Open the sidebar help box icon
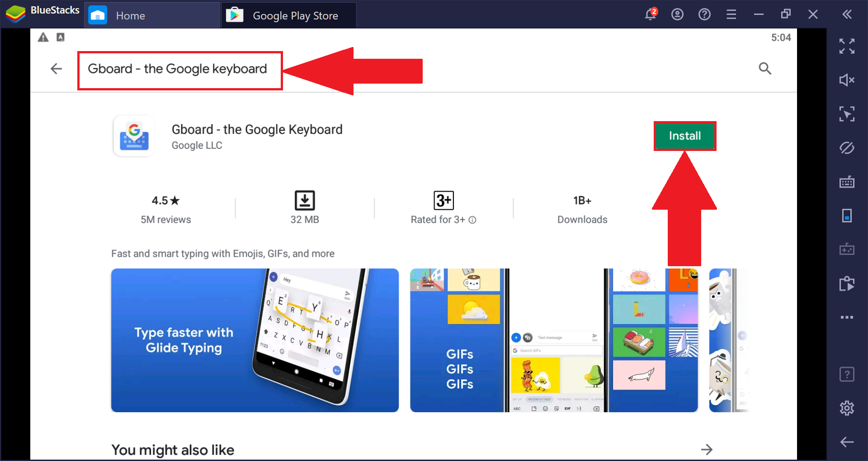This screenshot has height=461, width=868. pos(847,374)
